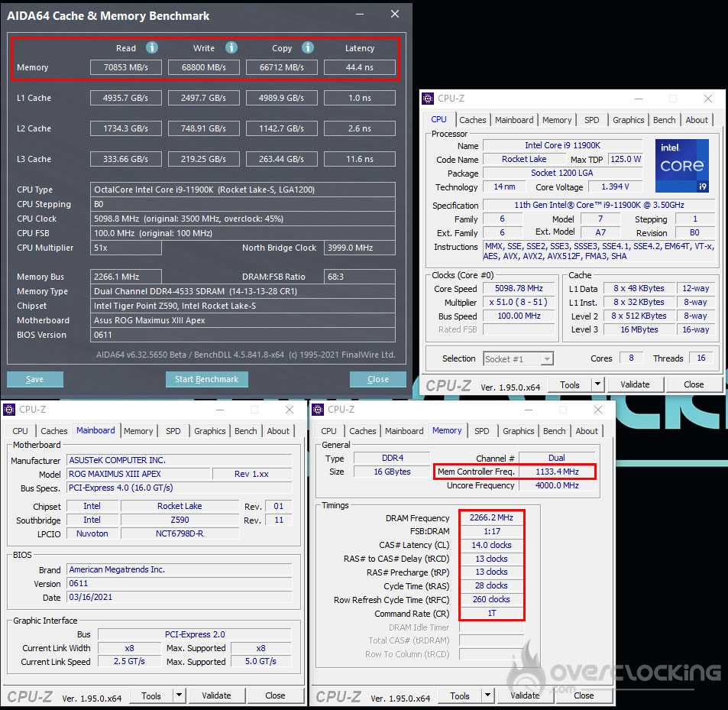
Task: Click the CPU-Z icon in the Memory window title bar
Action: click(x=318, y=410)
